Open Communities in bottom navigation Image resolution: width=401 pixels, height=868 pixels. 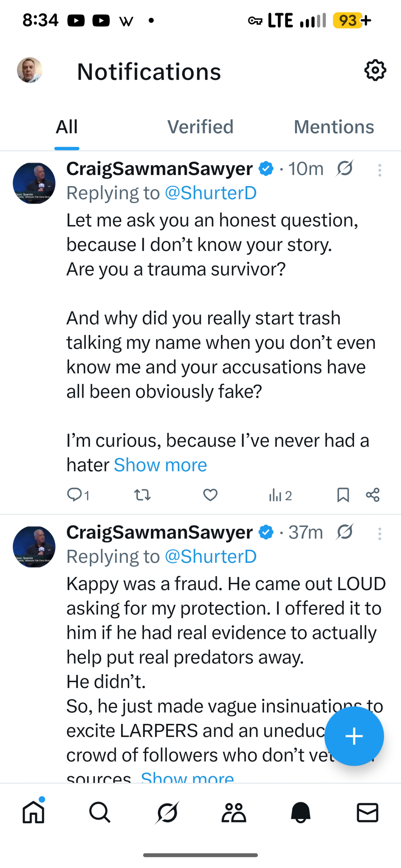(234, 812)
